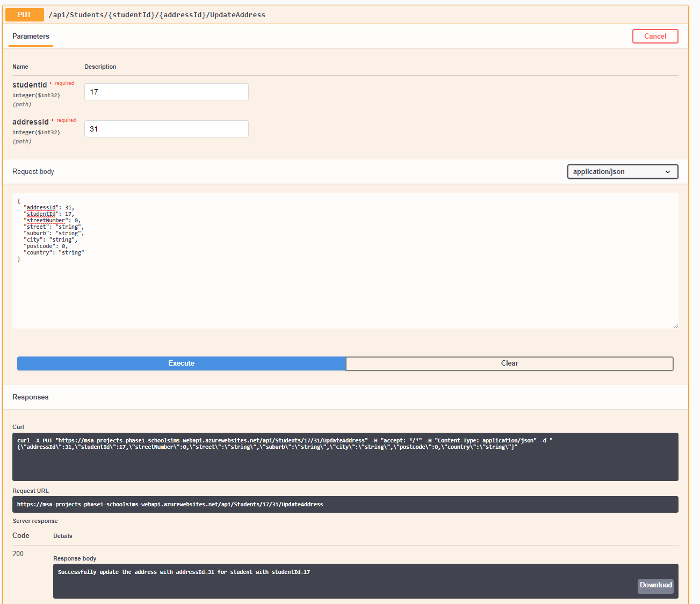Focus the studentId input field
The height and width of the screenshot is (604, 700).
click(x=167, y=92)
